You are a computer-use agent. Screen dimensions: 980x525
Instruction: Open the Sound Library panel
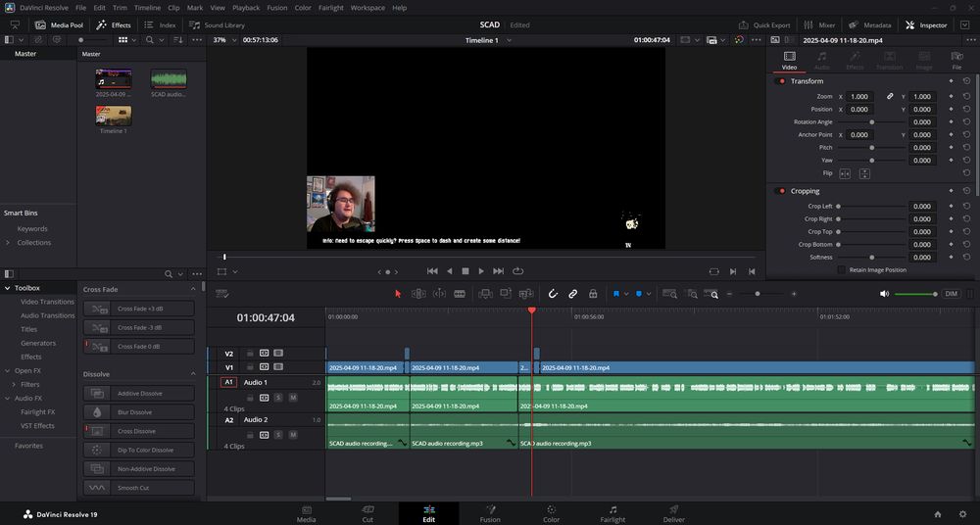click(217, 25)
